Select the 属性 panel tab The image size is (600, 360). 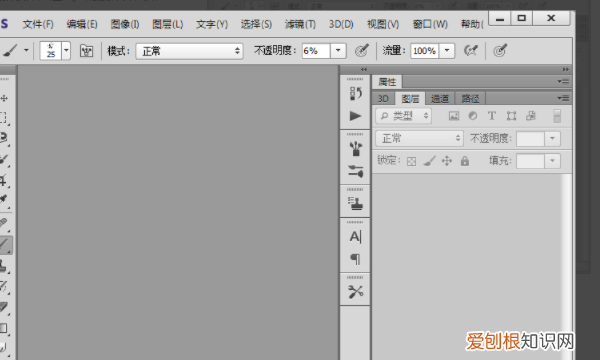coord(387,81)
